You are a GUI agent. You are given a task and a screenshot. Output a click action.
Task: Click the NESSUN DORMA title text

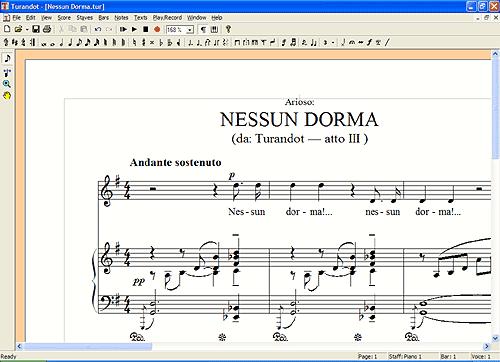[x=299, y=119]
